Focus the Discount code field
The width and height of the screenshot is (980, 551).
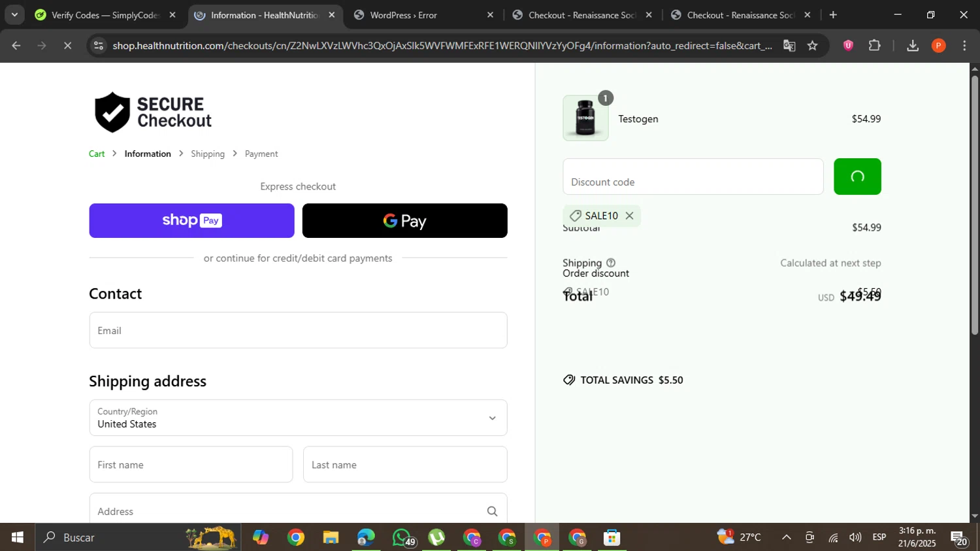point(693,176)
